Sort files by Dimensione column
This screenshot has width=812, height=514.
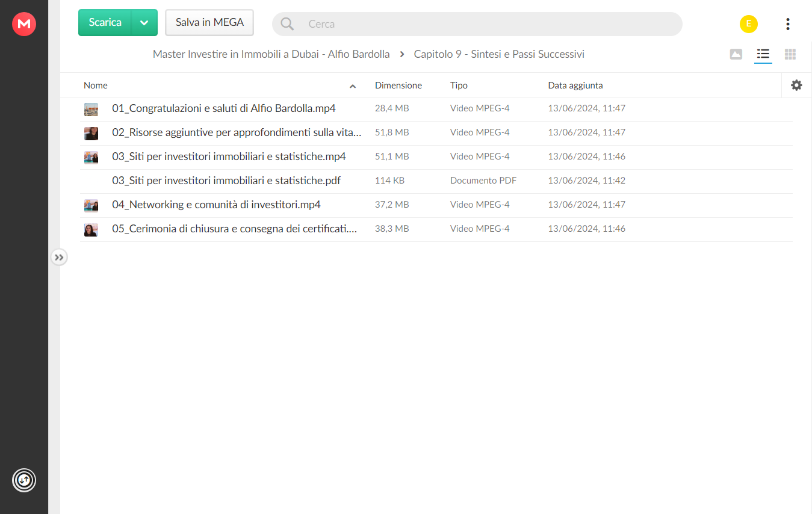pyautogui.click(x=398, y=85)
